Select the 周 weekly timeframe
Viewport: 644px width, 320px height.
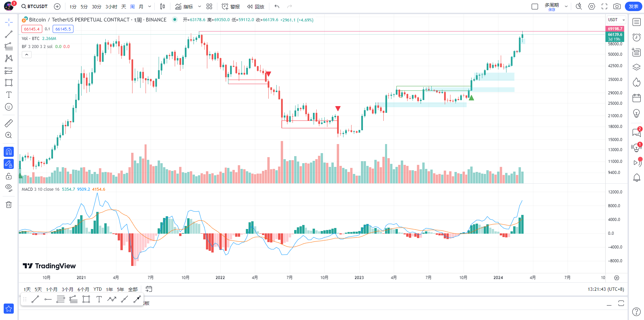tap(132, 7)
